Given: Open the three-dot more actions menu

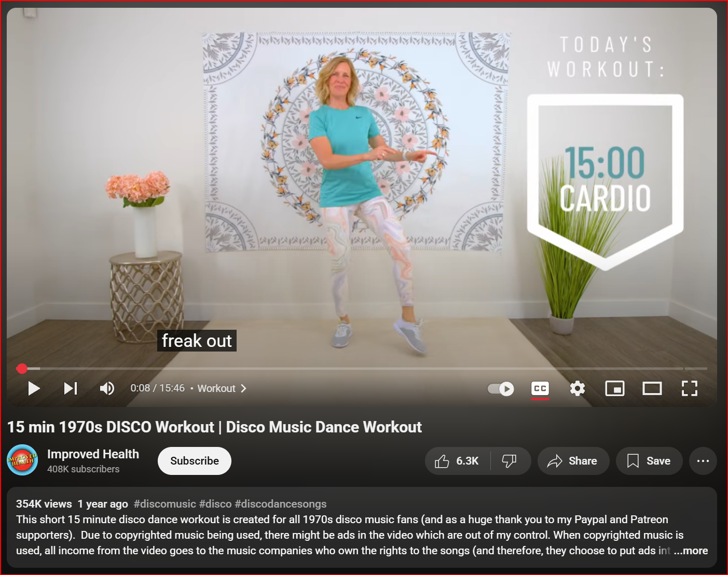Looking at the screenshot, I should tap(703, 461).
